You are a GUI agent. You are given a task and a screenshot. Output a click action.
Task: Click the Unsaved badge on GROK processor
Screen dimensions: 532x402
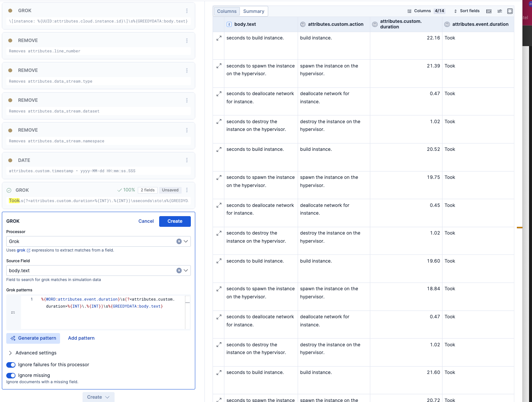(170, 190)
